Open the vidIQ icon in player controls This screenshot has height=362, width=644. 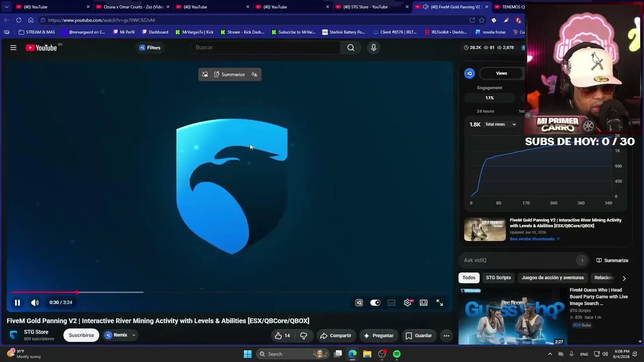(359, 303)
